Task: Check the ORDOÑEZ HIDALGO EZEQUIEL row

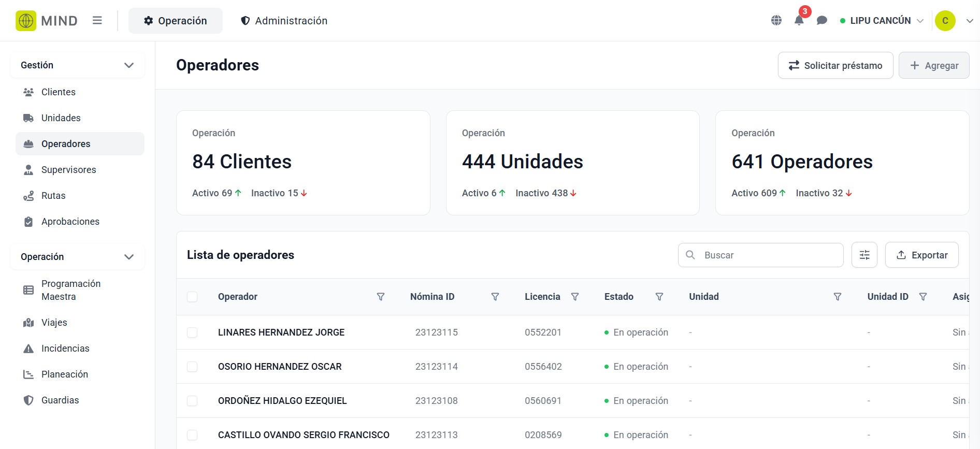Action: 192,401
